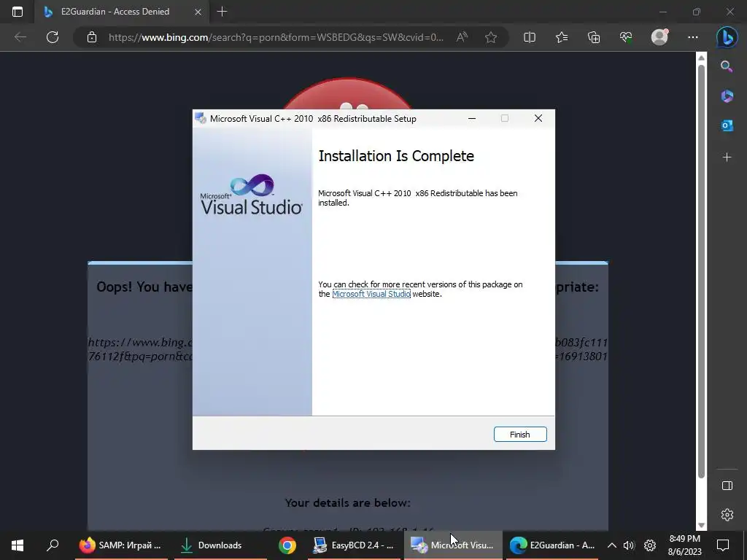The image size is (747, 560).
Task: Launch Google Chrome from taskbar
Action: [287, 545]
